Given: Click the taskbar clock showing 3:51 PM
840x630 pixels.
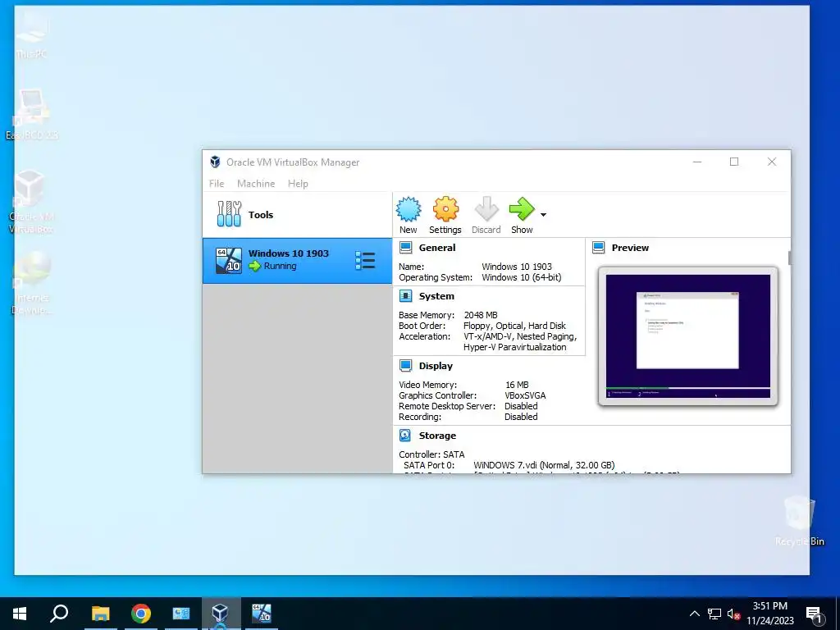Looking at the screenshot, I should [x=769, y=614].
